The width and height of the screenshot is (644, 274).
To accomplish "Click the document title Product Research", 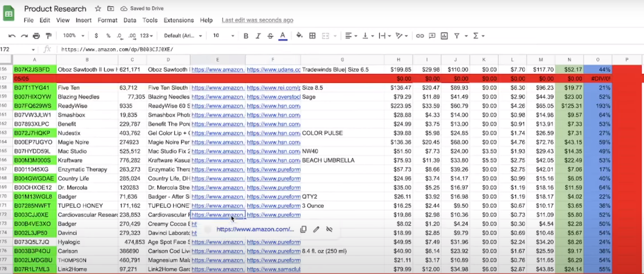I will pyautogui.click(x=55, y=9).
